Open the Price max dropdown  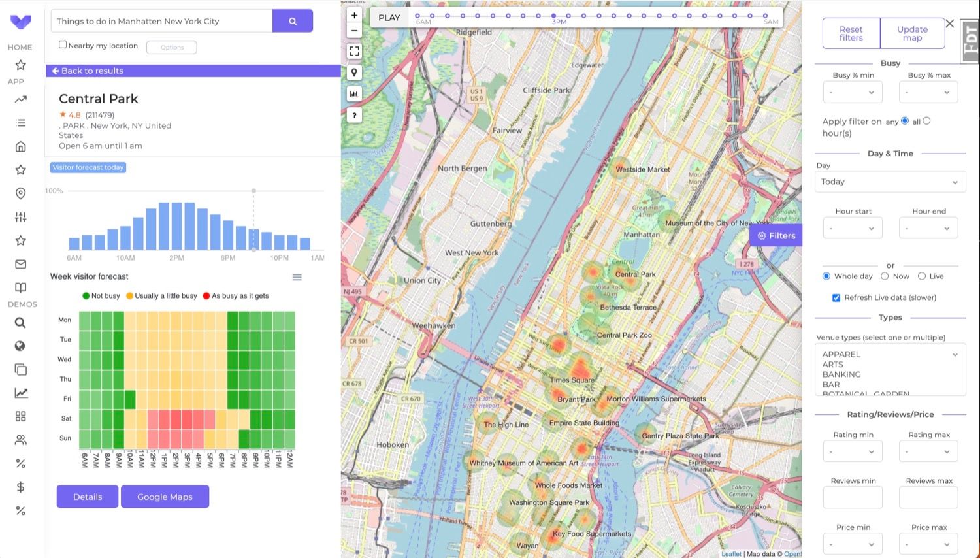(928, 544)
